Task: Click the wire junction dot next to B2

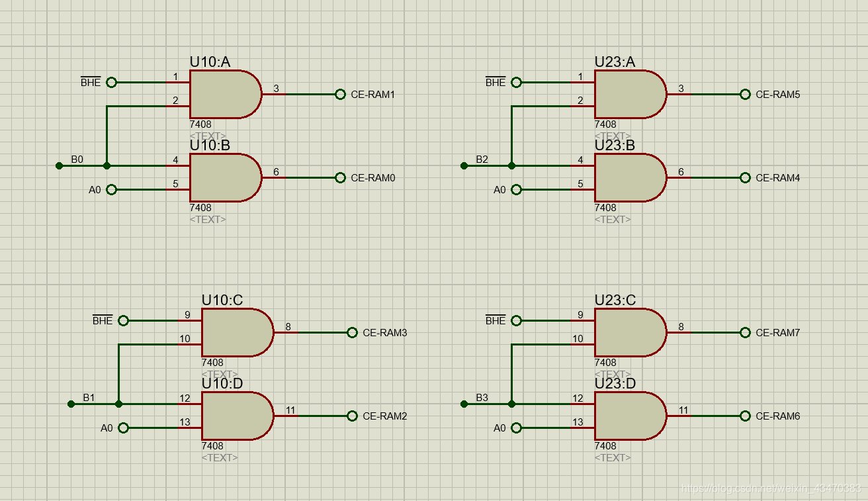Action: (x=511, y=166)
